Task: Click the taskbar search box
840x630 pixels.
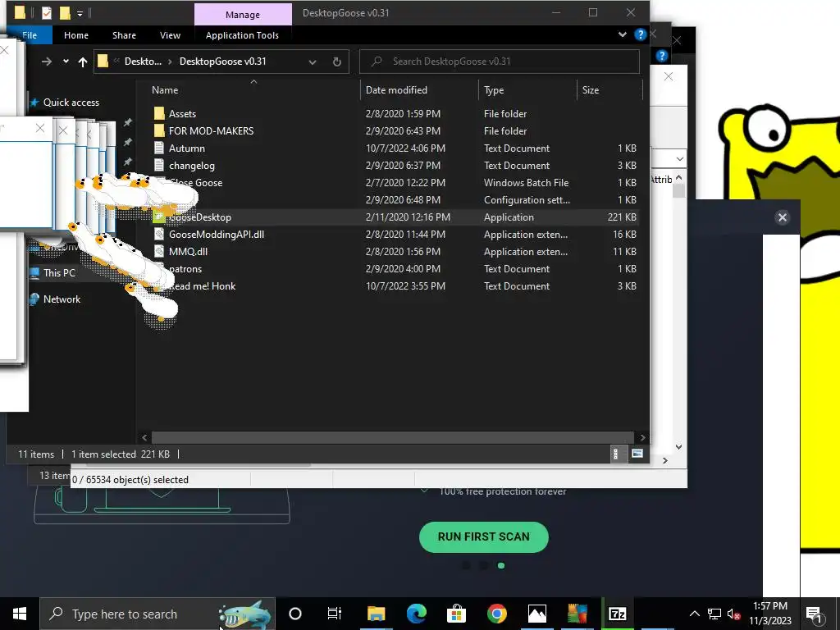Action: point(157,614)
